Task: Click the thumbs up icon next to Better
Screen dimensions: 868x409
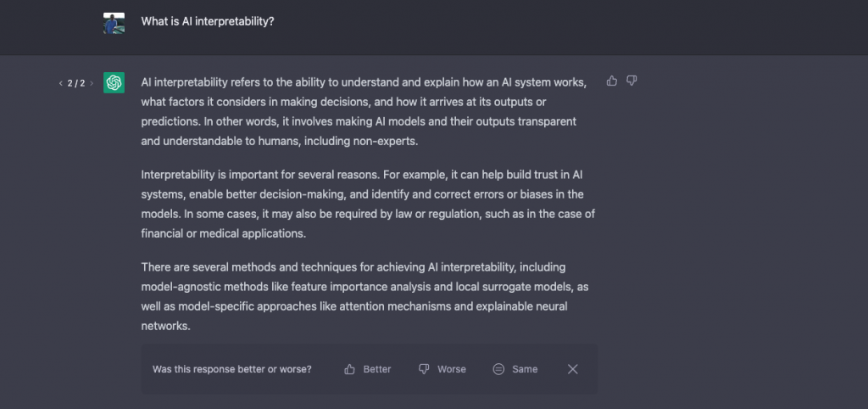Action: click(x=349, y=369)
